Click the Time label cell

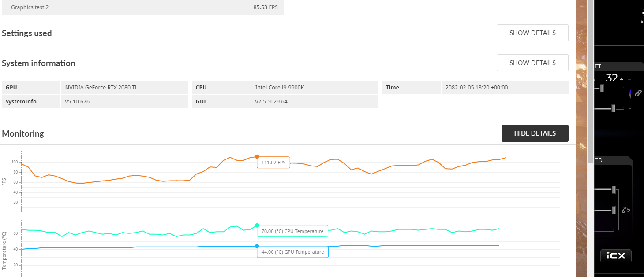411,87
